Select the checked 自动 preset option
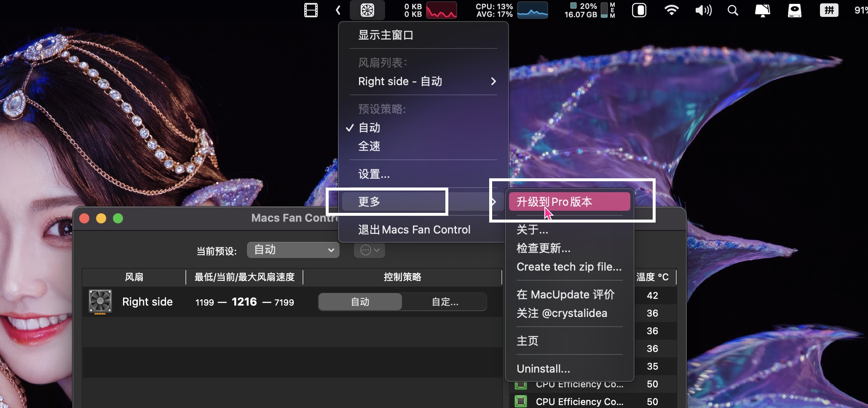The height and width of the screenshot is (408, 868). tap(368, 127)
